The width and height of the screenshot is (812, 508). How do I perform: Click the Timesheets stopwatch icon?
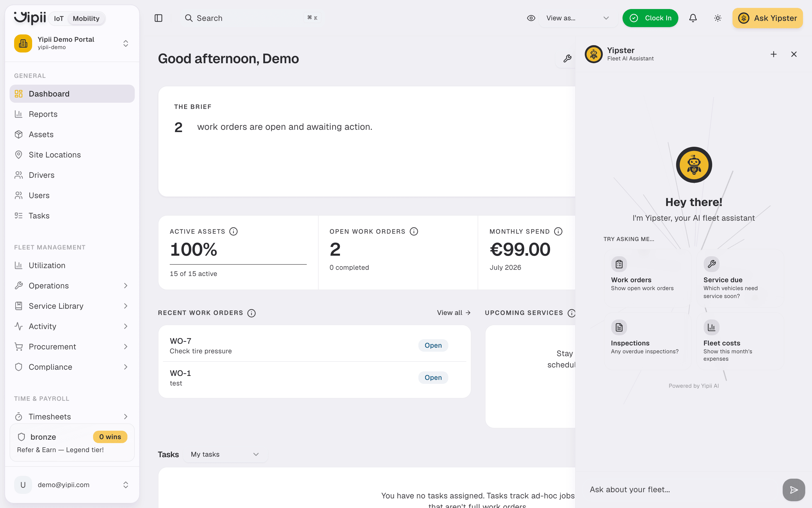[x=19, y=417]
